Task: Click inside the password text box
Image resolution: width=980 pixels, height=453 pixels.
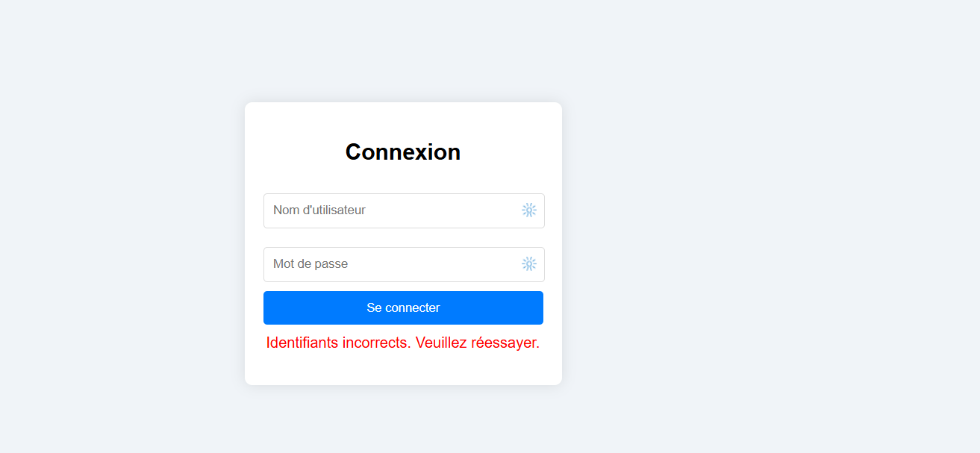Action: [x=388, y=264]
